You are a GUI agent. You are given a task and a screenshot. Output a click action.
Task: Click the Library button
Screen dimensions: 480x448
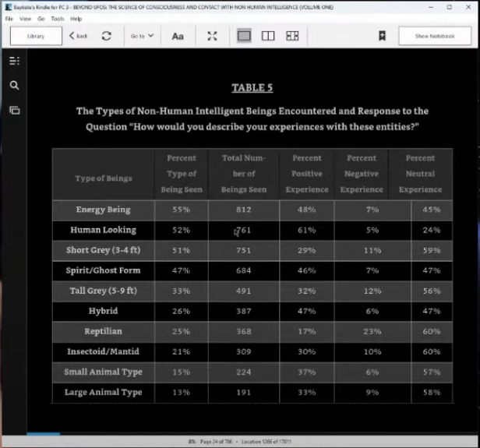[x=36, y=36]
